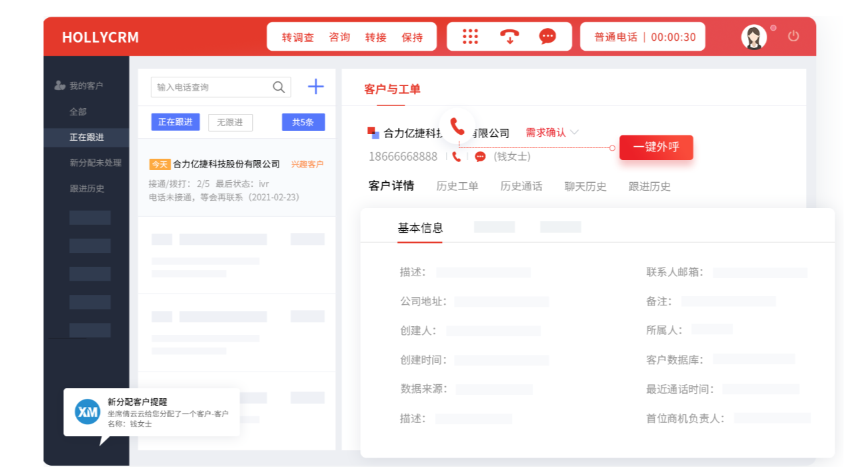
Task: Click the company logo icon beside 合力亿捷科技
Action: point(373,133)
